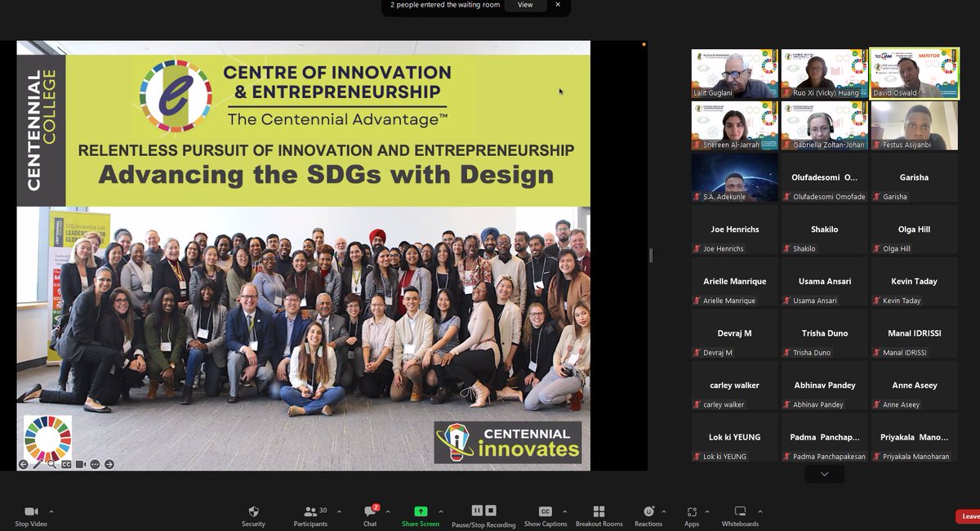This screenshot has width=980, height=531.
Task: Click the Devraj M participant tile
Action: [x=734, y=333]
